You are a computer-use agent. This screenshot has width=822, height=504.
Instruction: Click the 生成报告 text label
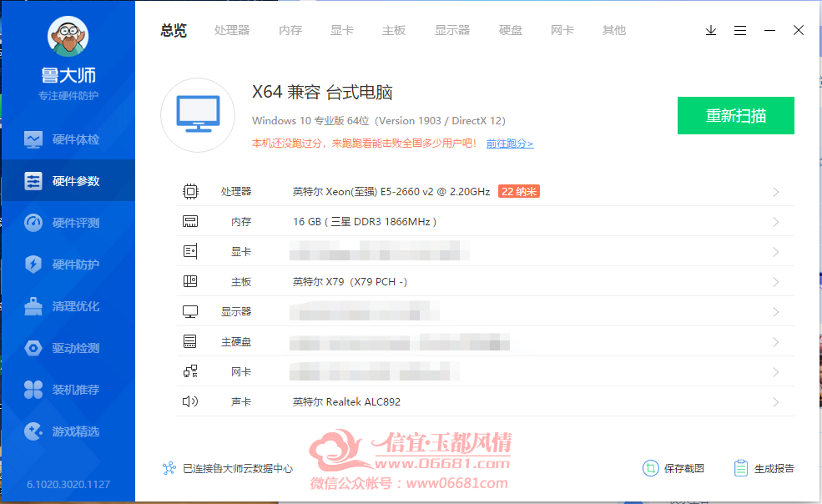click(x=774, y=468)
